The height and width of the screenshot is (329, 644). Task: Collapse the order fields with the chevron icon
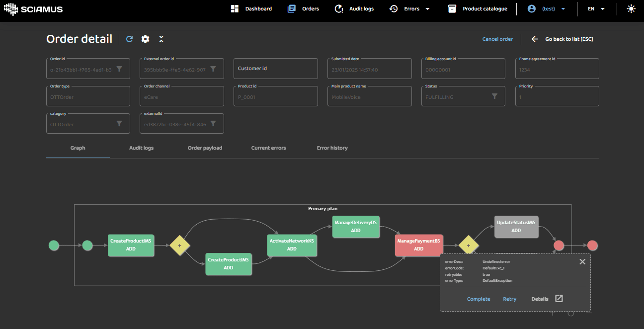point(161,39)
